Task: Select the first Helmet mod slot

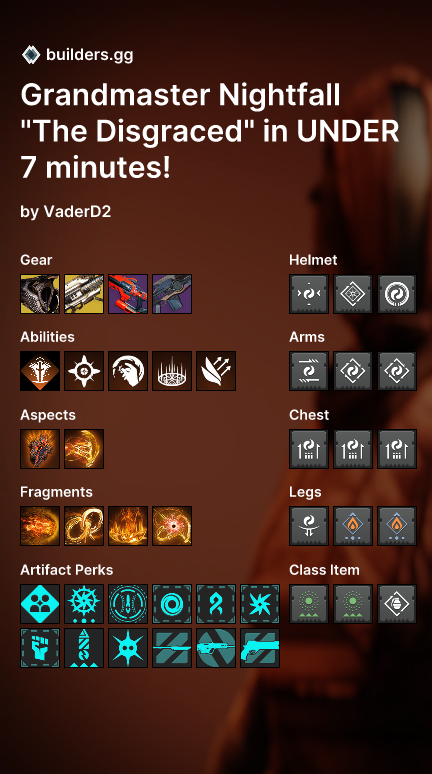Action: (309, 294)
